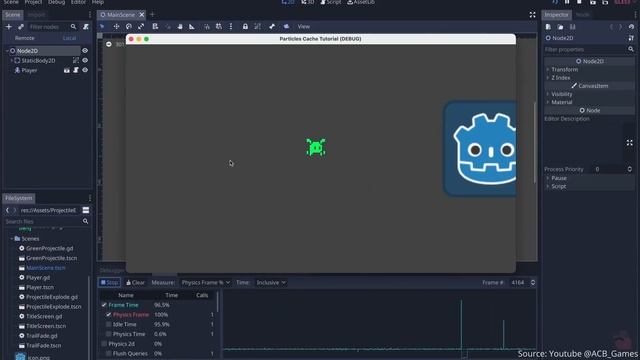Screen dimensions: 640x360
Task: Open Player's attached script icon
Action: [x=76, y=70]
